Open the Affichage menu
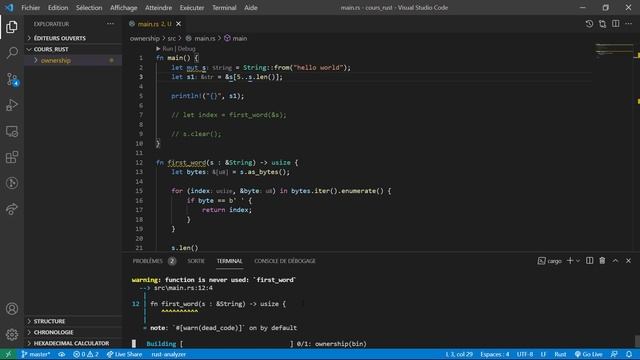The image size is (640, 360). point(124,7)
